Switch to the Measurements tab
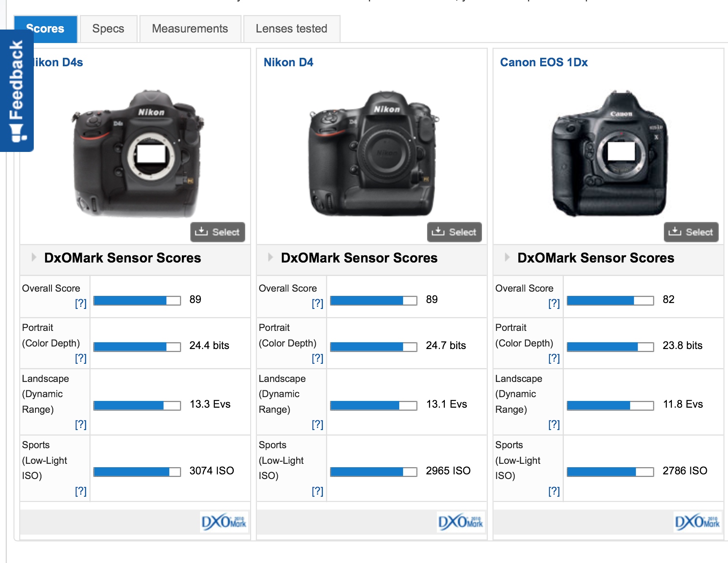The width and height of the screenshot is (728, 563). pos(190,29)
